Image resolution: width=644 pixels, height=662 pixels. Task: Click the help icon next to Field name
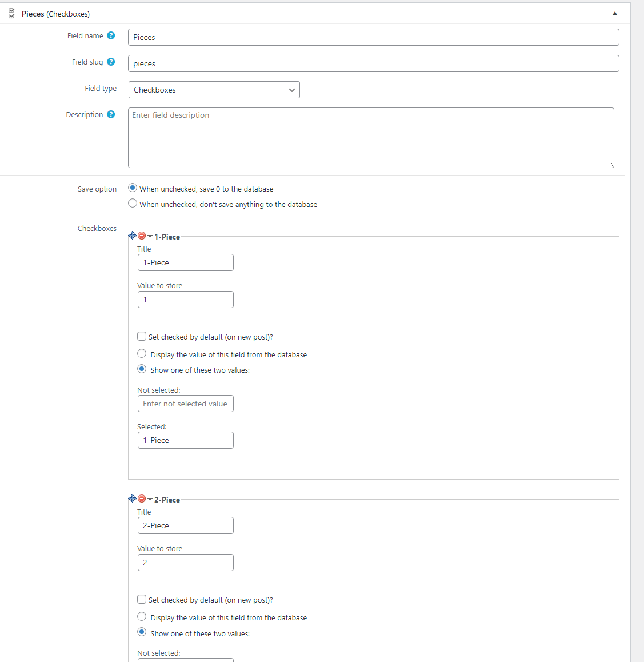(111, 35)
